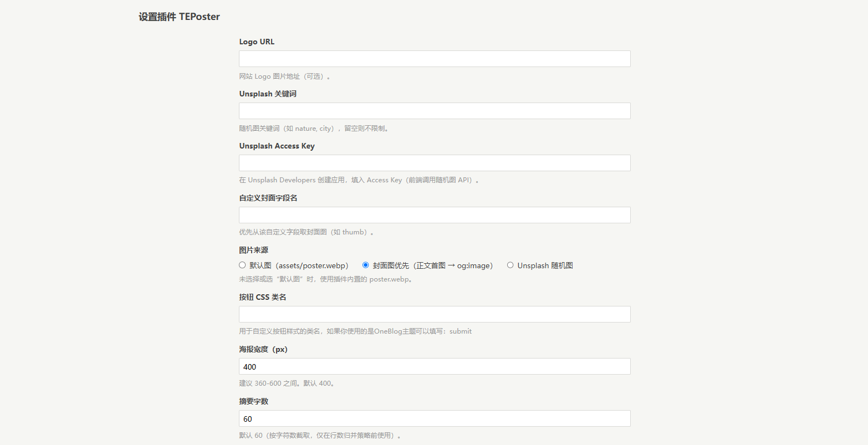Choose the 封面图优先 radio option

365,265
